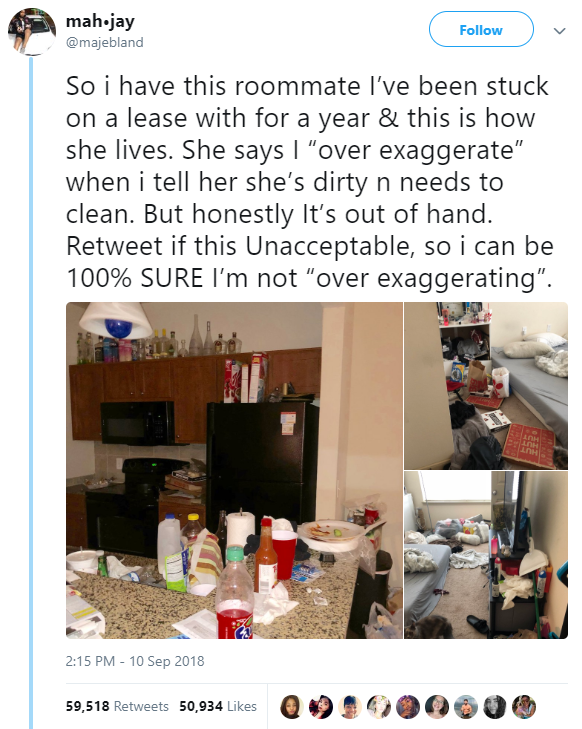Open the @majebland handle link
This screenshot has width=582, height=729.
[x=105, y=42]
